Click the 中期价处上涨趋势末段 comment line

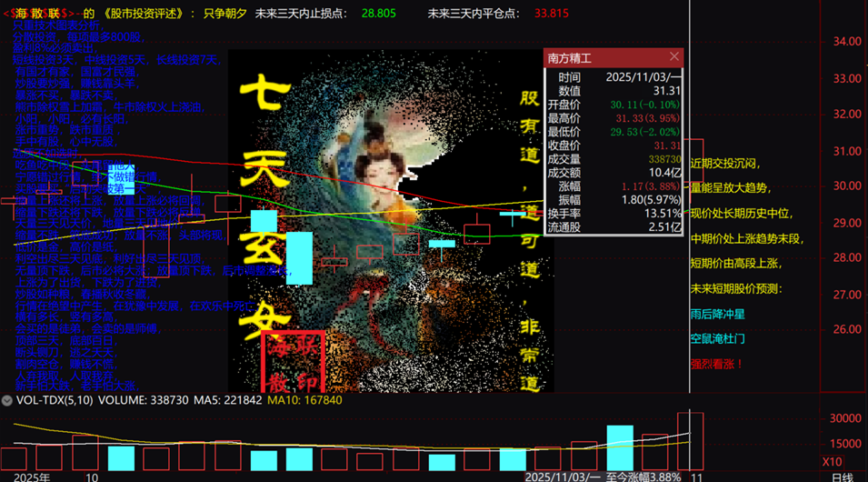coord(747,239)
